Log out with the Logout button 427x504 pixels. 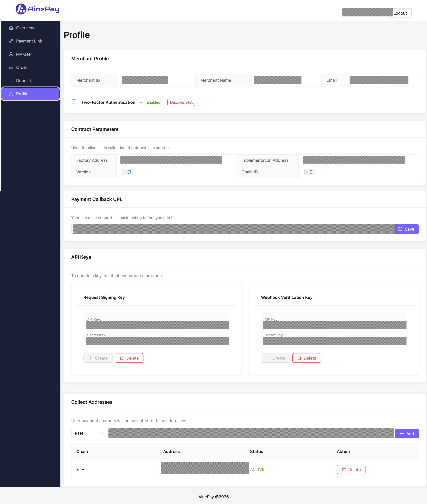click(400, 13)
